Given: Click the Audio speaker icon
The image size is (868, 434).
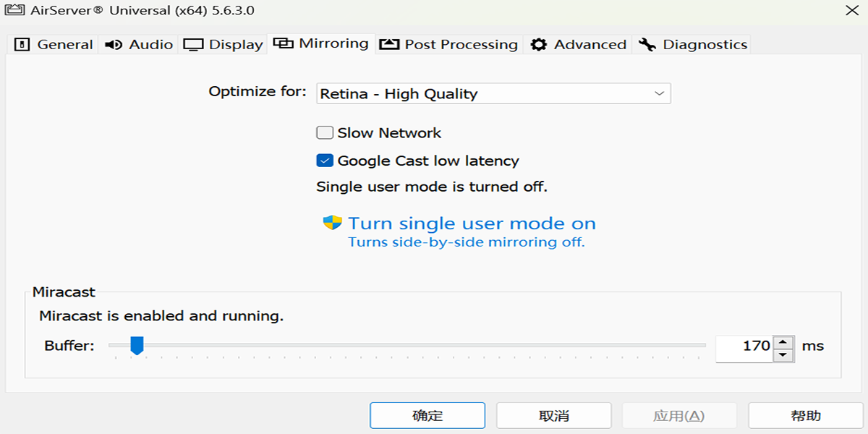Looking at the screenshot, I should click(x=114, y=45).
